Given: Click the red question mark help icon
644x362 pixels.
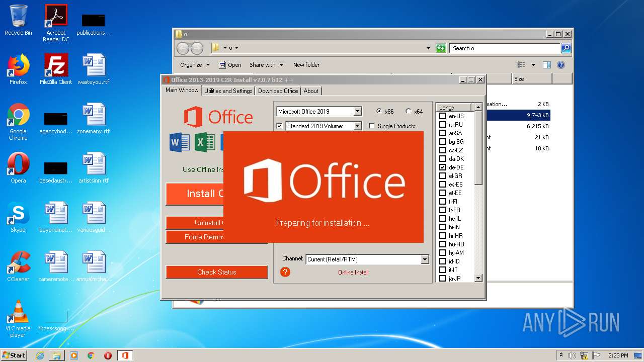Looking at the screenshot, I should [x=285, y=272].
